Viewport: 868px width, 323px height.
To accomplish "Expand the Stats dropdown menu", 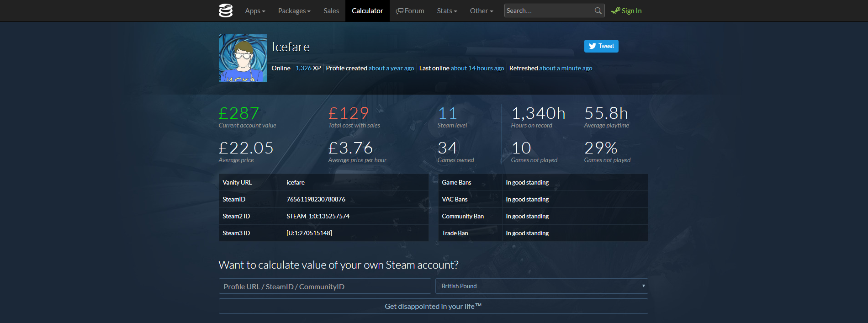I will pyautogui.click(x=447, y=11).
